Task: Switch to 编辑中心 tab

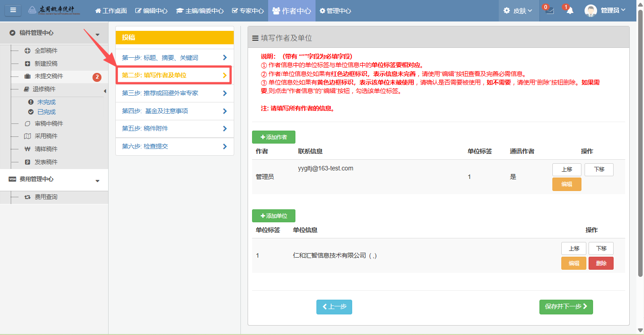Action: (x=151, y=11)
